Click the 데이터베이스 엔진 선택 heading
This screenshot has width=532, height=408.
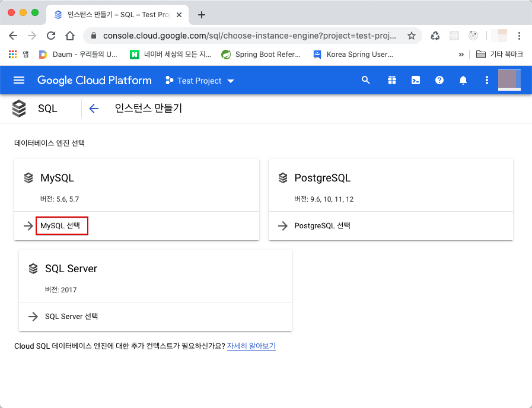[x=50, y=143]
